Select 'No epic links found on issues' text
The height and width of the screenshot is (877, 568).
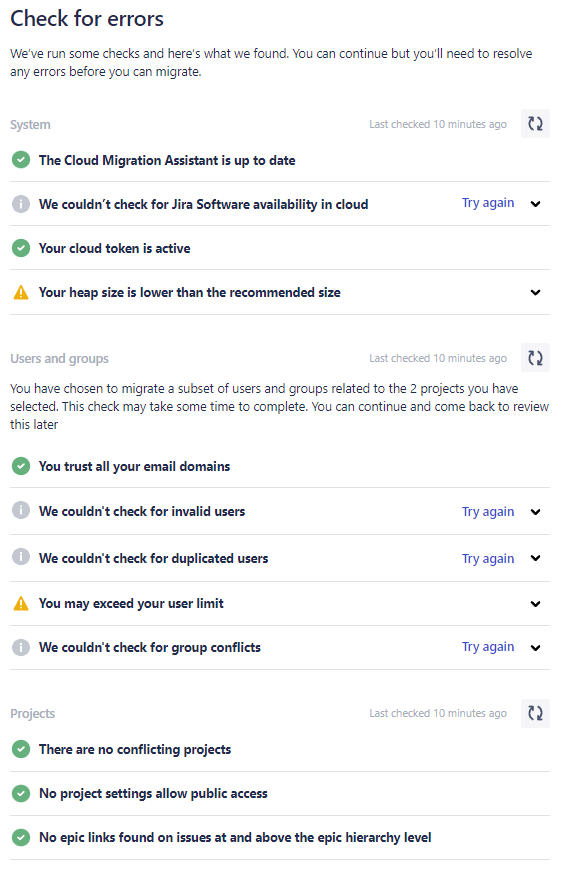235,837
